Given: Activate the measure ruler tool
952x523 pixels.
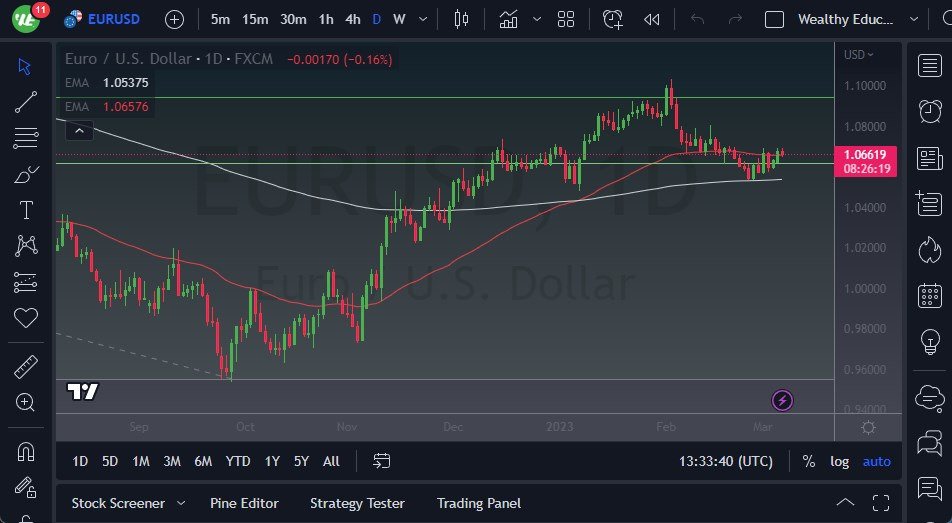Looking at the screenshot, I should pos(26,367).
